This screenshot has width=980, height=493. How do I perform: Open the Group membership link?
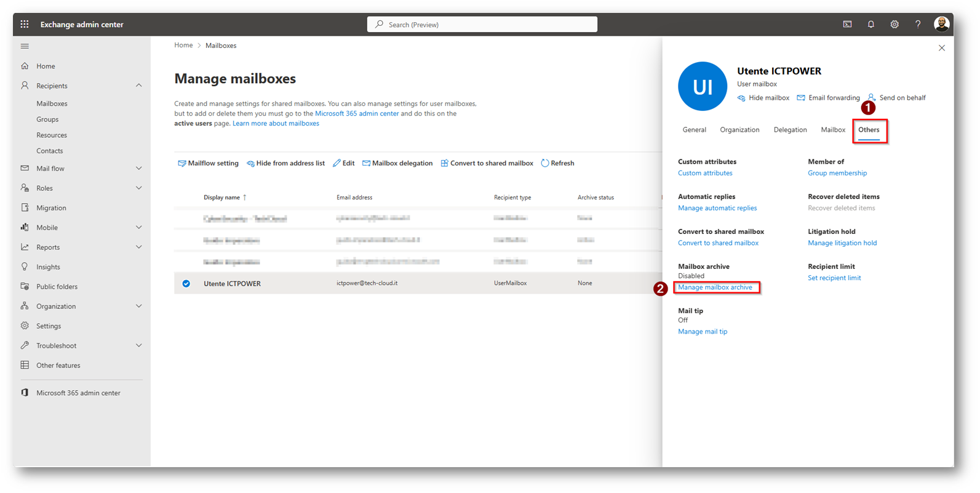click(837, 173)
